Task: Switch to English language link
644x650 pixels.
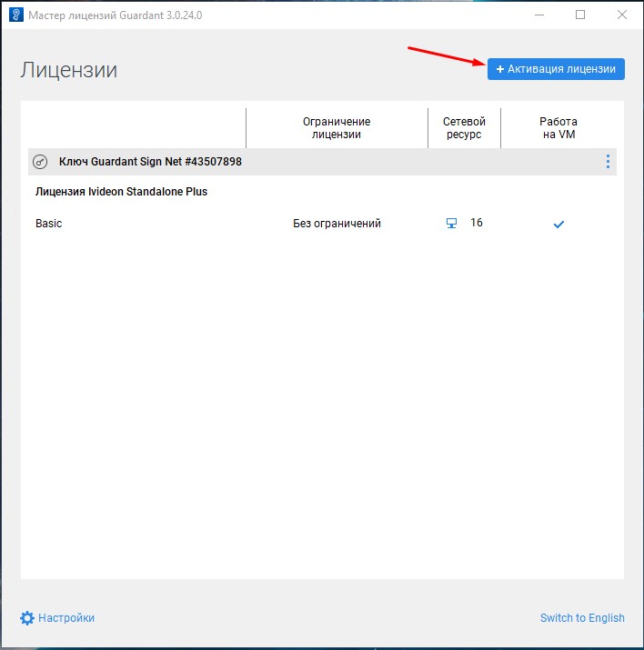Action: (582, 617)
